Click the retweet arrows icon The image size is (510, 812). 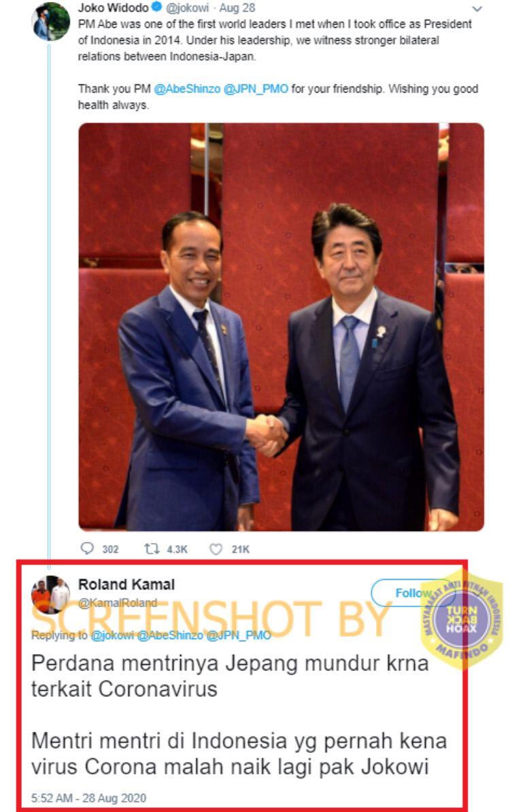[152, 549]
